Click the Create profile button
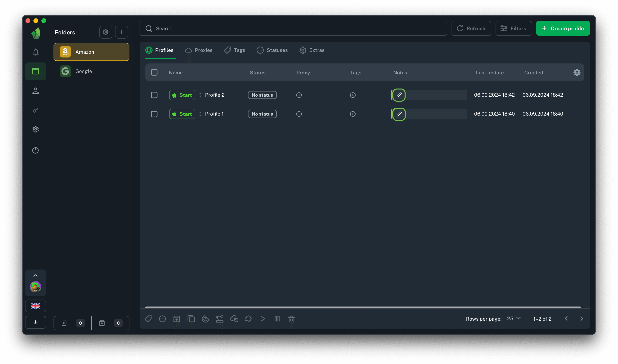The image size is (618, 364). click(x=563, y=28)
